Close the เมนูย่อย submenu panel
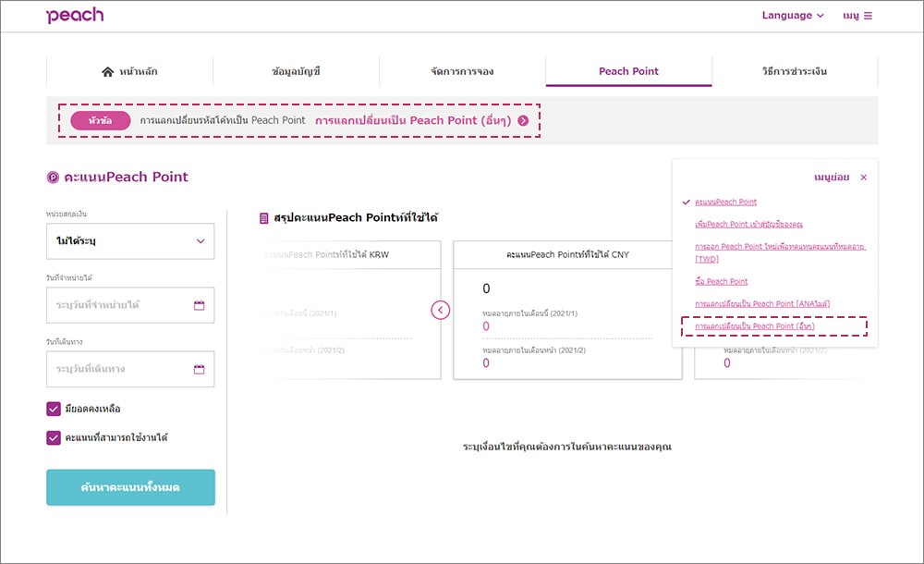 click(863, 177)
